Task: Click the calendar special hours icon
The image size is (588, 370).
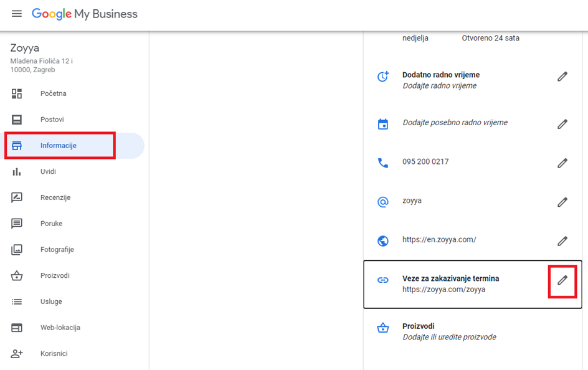Action: pyautogui.click(x=383, y=124)
